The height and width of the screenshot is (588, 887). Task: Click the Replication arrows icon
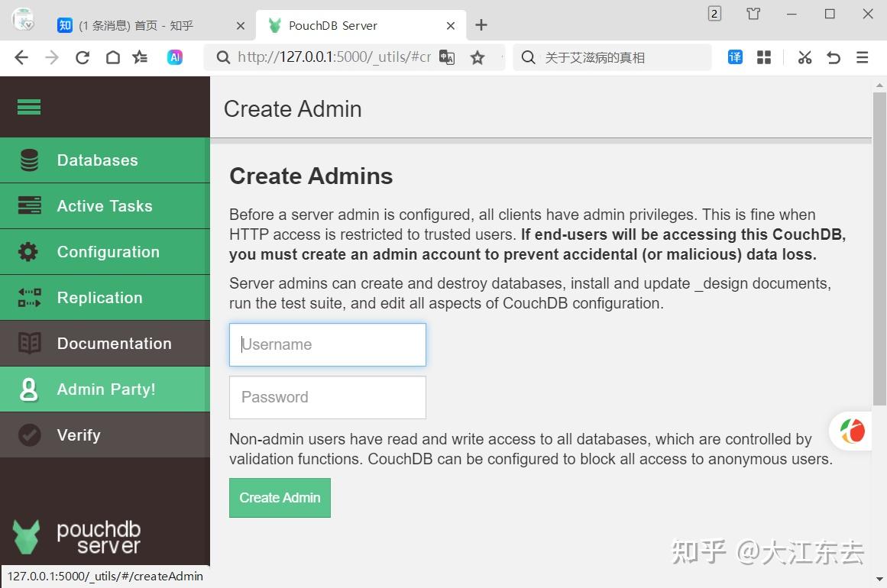click(29, 298)
